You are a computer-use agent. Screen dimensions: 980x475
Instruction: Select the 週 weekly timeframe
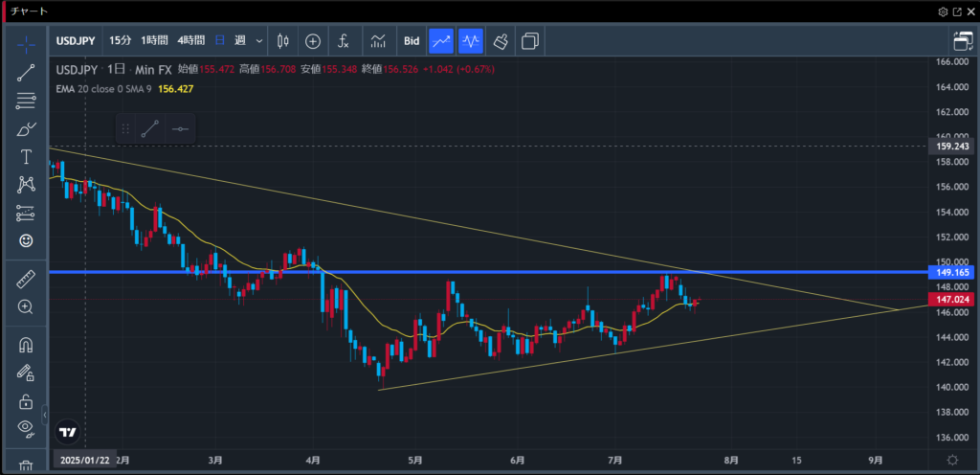point(240,40)
